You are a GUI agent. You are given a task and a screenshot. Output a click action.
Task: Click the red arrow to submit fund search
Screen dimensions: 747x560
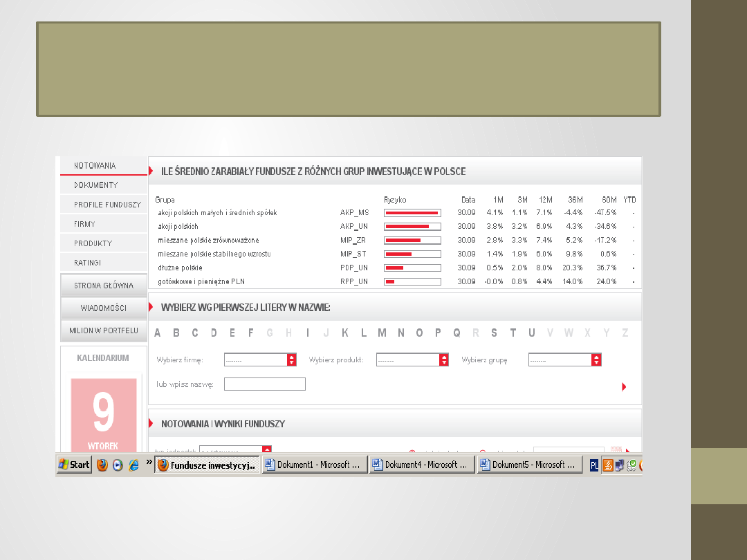(624, 387)
